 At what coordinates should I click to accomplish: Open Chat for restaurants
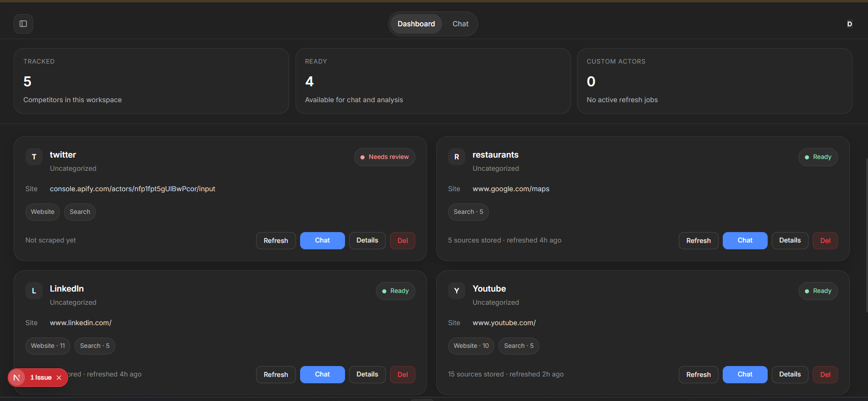point(745,241)
